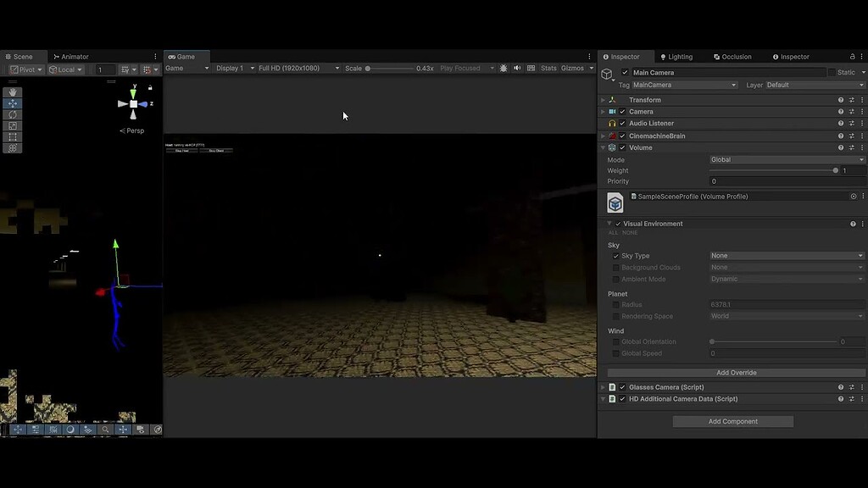Click the Audio Listener headphone icon
Screen dimensions: 868x488
pos(612,123)
